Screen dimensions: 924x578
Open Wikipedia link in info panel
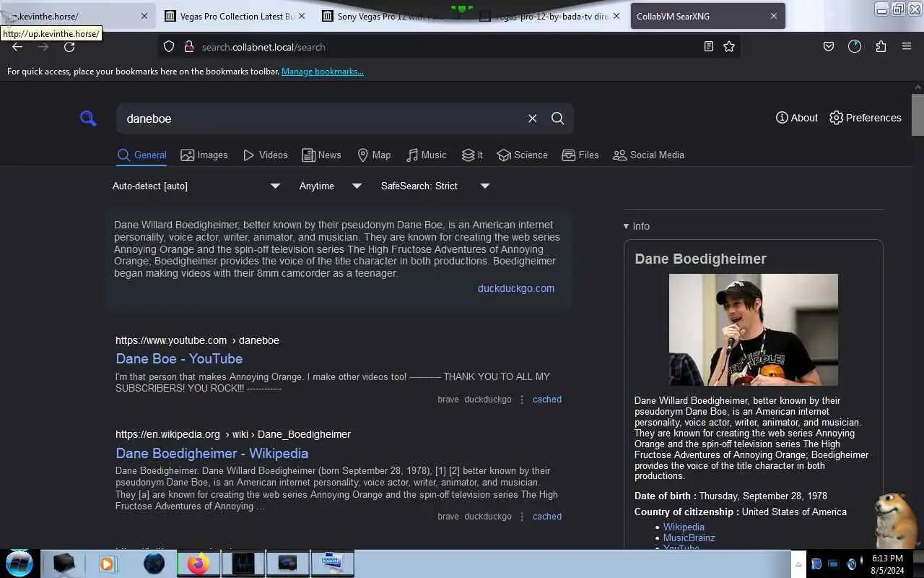(684, 527)
